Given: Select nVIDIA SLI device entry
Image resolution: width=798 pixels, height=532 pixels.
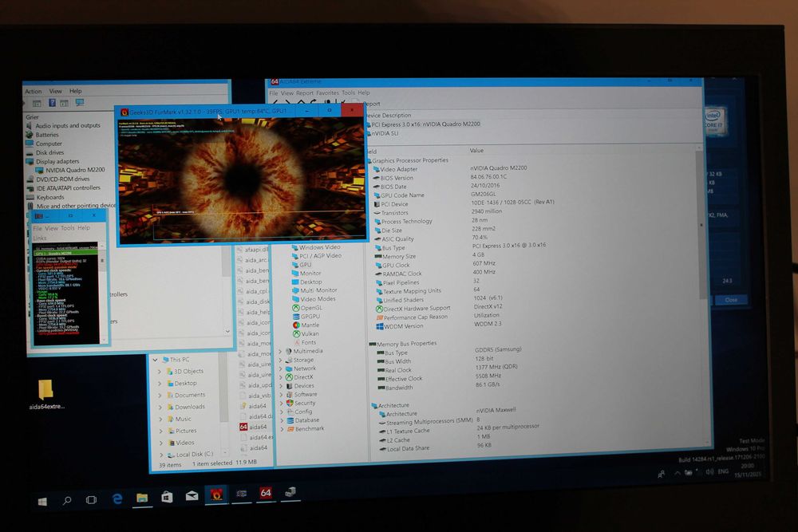Looking at the screenshot, I should click(385, 133).
